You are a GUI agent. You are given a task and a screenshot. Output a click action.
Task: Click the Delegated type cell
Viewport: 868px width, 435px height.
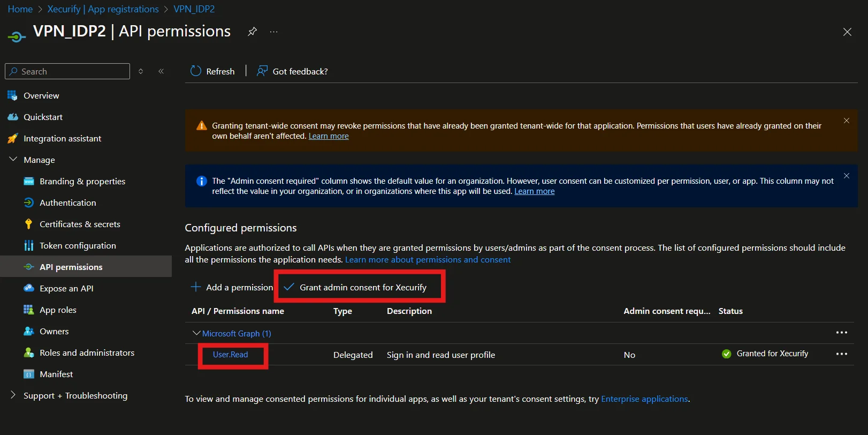(353, 355)
